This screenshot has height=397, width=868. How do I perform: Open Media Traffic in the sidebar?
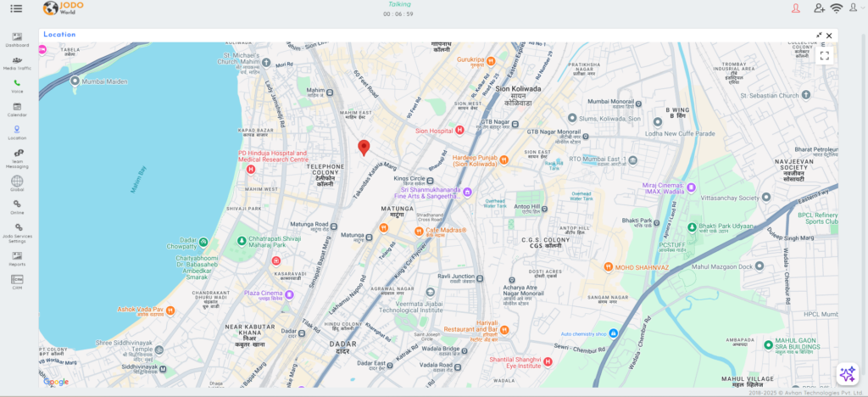tap(17, 63)
